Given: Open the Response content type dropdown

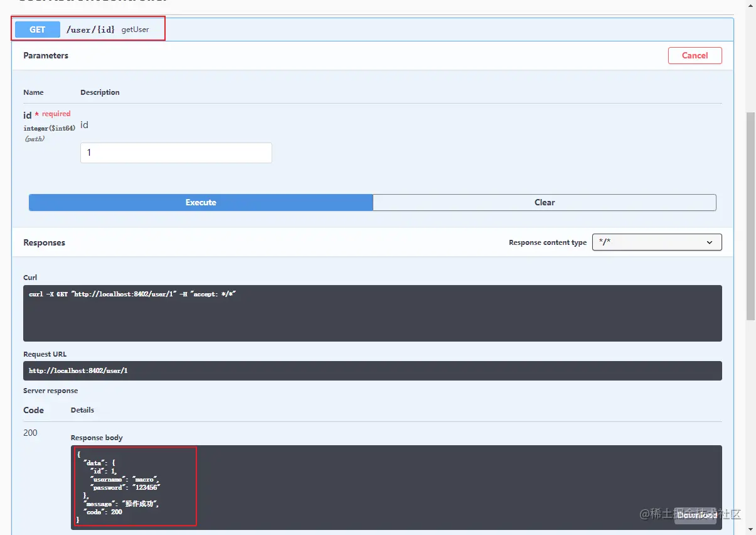Looking at the screenshot, I should pyautogui.click(x=657, y=242).
